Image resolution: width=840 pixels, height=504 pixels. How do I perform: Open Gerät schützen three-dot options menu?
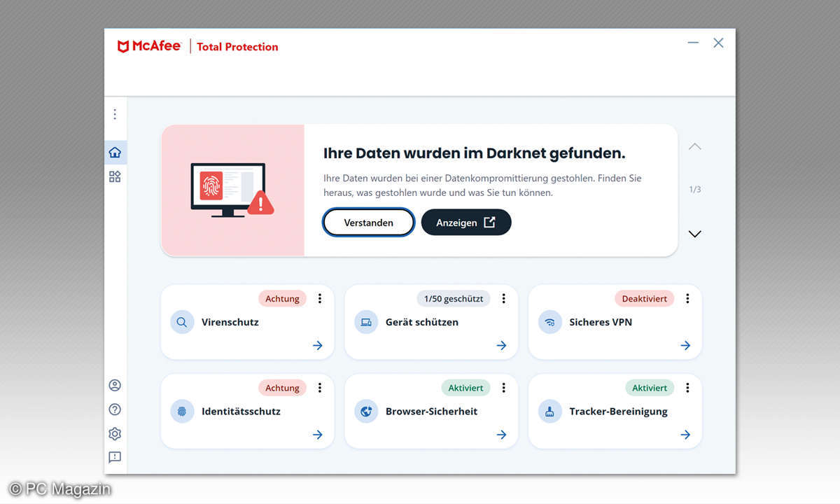[x=503, y=298]
